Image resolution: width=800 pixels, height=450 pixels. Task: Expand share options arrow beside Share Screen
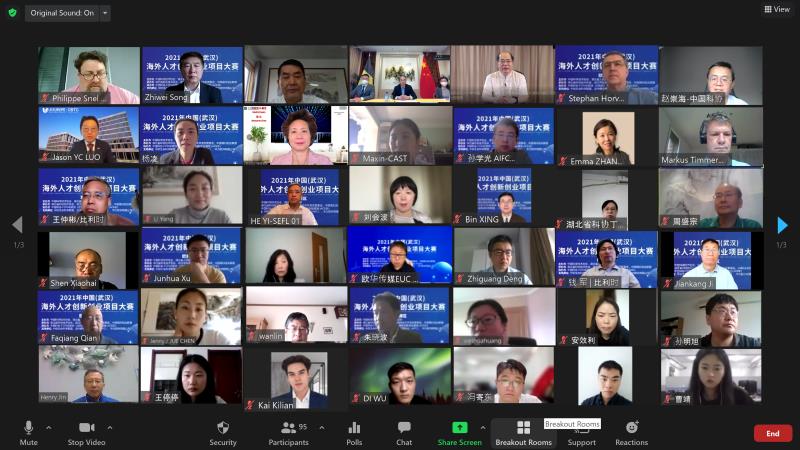pos(483,428)
